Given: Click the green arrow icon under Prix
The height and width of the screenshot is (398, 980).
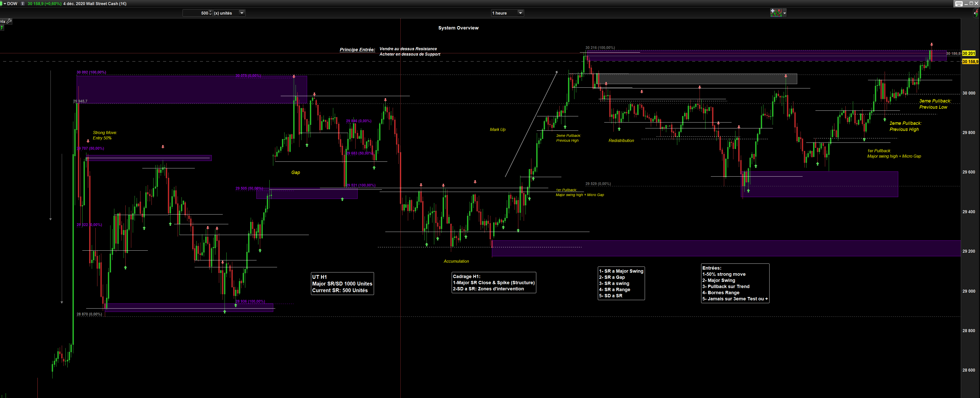Looking at the screenshot, I should [2, 27].
